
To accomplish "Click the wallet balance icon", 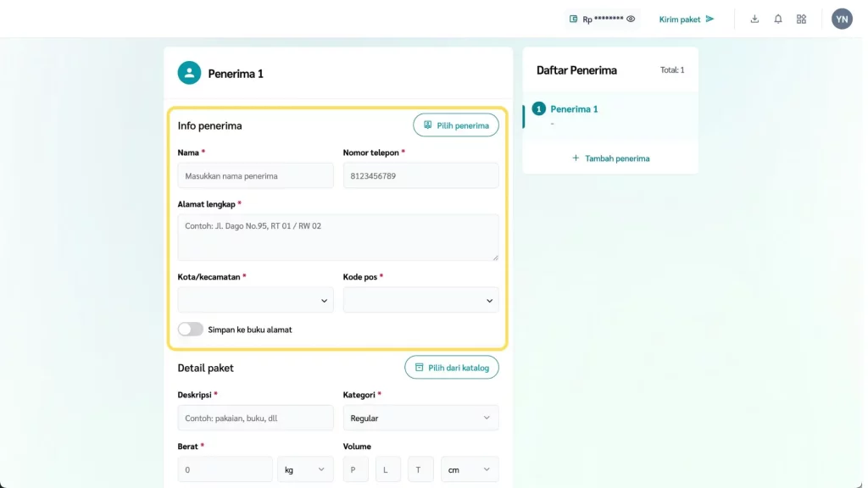I will (574, 19).
